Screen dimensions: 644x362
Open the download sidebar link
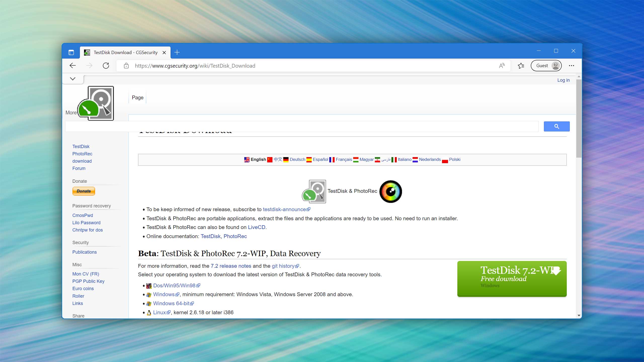(82, 161)
